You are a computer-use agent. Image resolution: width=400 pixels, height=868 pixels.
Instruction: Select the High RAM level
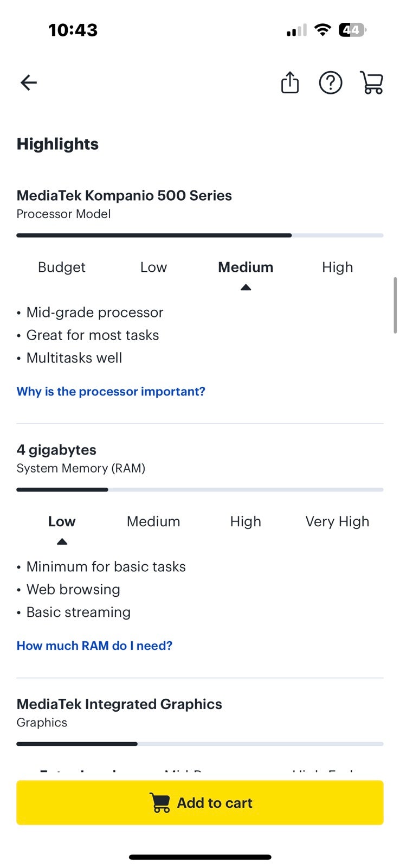pyautogui.click(x=246, y=521)
